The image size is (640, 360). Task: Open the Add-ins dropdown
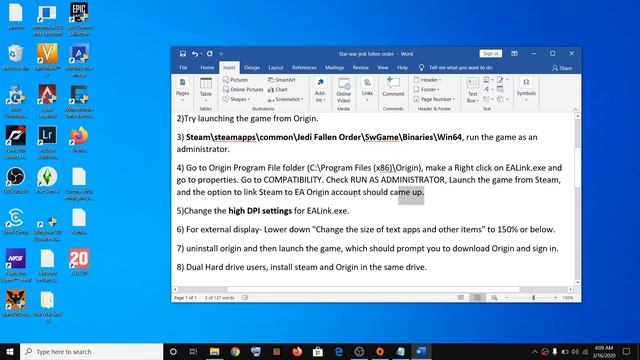pyautogui.click(x=320, y=90)
